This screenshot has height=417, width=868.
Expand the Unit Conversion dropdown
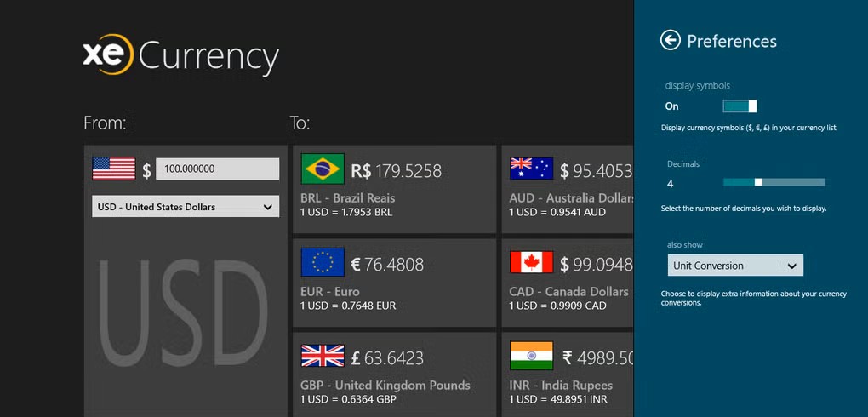point(735,266)
